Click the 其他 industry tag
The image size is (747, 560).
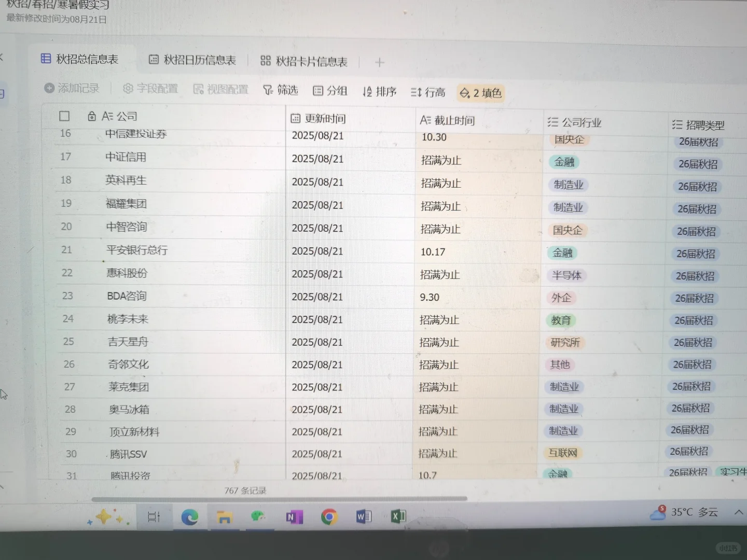point(560,365)
